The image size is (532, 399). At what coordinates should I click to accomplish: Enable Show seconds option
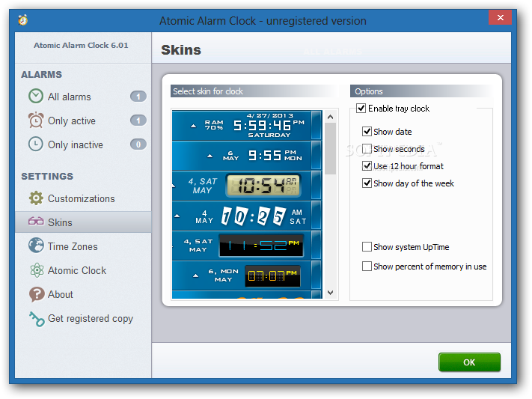(367, 149)
